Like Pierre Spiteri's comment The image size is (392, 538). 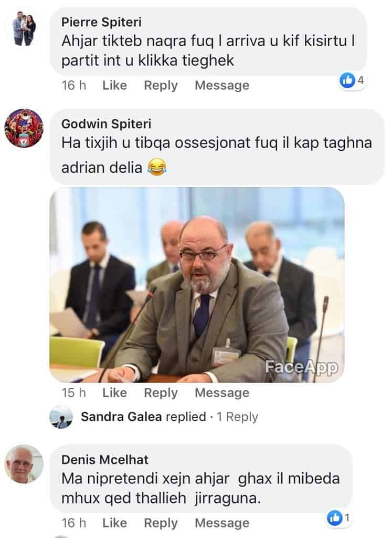114,85
